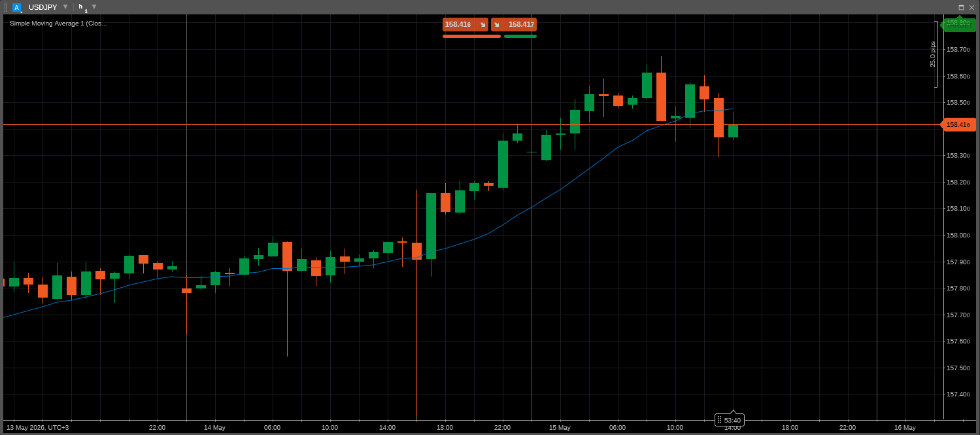Click the 13 May 2026, UTC+3 label
This screenshot has height=435, width=980.
(x=37, y=428)
